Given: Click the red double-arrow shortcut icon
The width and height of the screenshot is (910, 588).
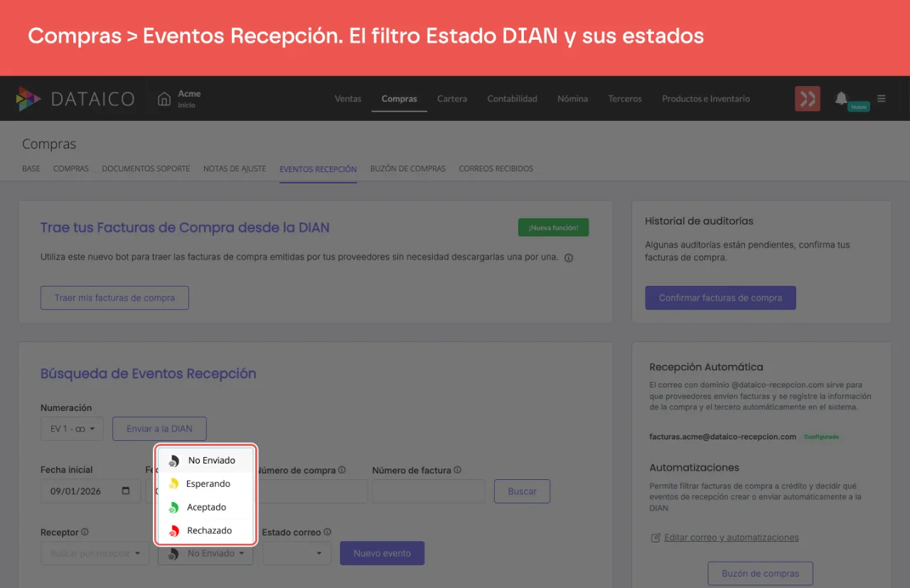Looking at the screenshot, I should [x=807, y=99].
